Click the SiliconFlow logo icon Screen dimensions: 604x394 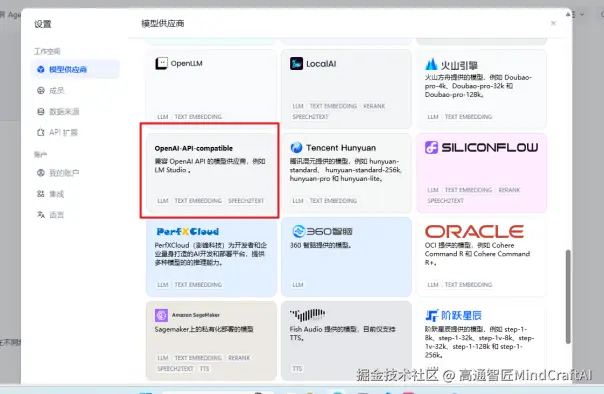(x=431, y=147)
